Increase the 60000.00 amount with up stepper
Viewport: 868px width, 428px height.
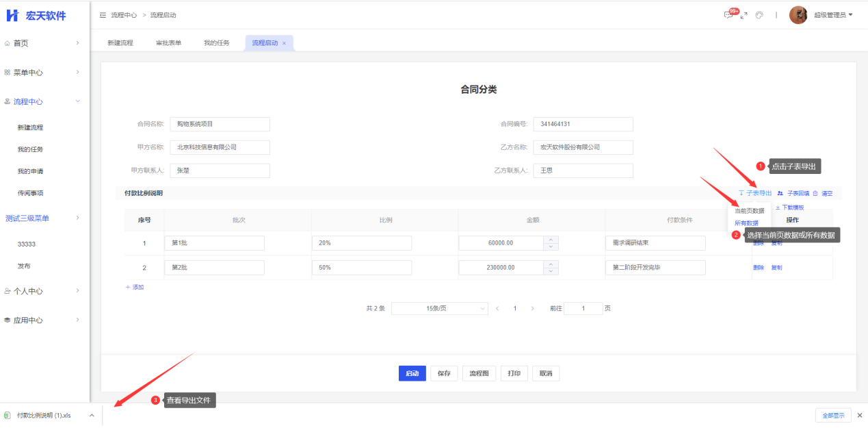551,240
